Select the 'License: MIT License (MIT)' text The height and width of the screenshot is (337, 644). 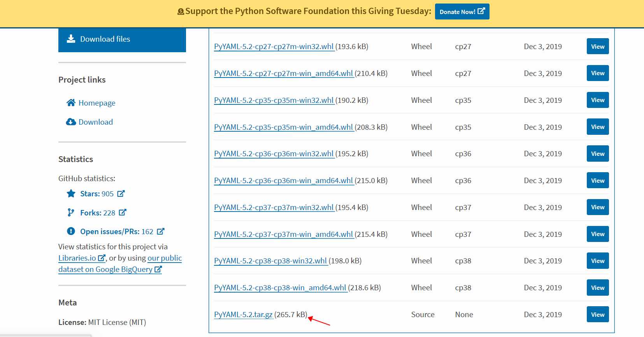pos(102,322)
